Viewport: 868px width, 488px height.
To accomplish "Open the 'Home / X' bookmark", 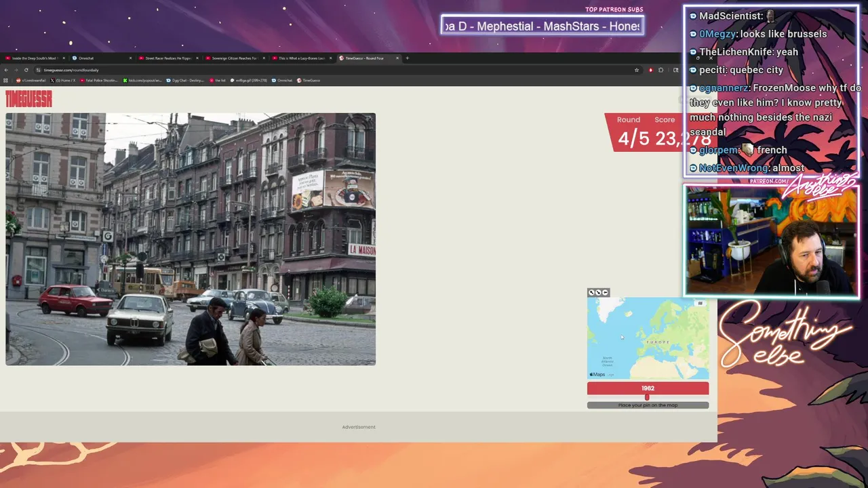I will point(62,81).
